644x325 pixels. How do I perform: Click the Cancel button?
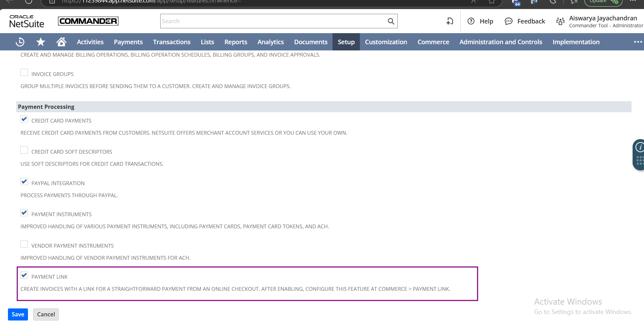tap(46, 314)
